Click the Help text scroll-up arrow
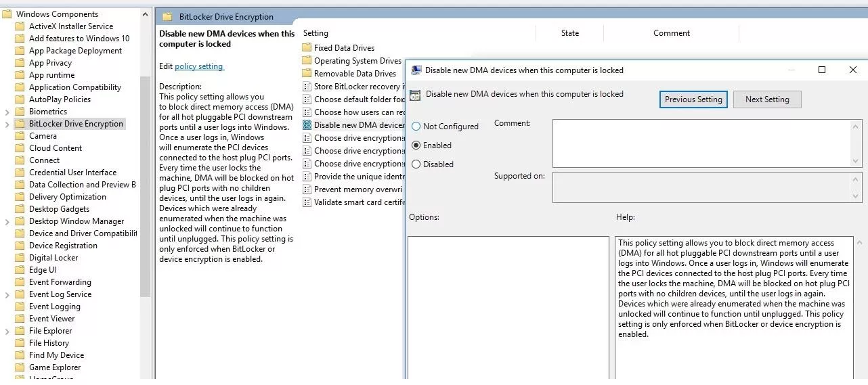 860,242
